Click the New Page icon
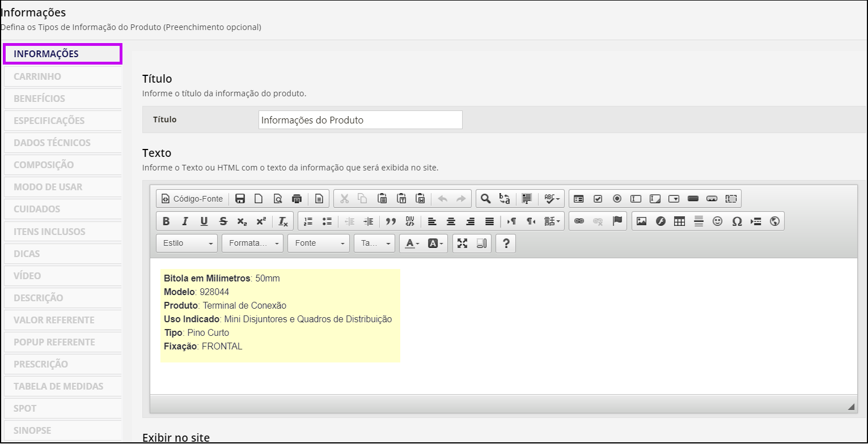The width and height of the screenshot is (868, 444). tap(259, 199)
